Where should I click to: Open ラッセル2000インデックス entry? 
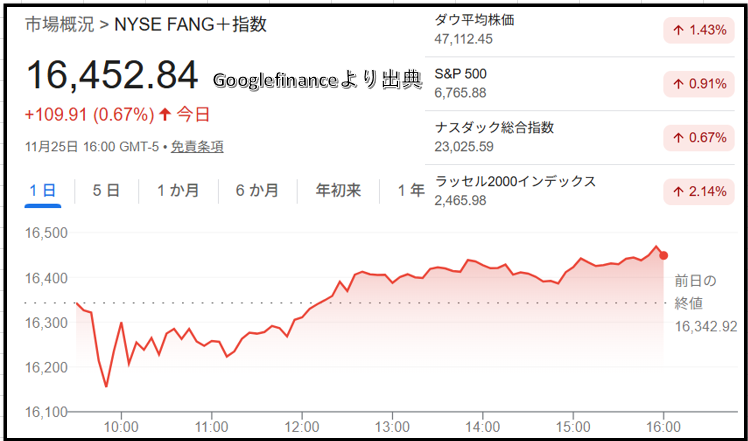click(x=516, y=181)
